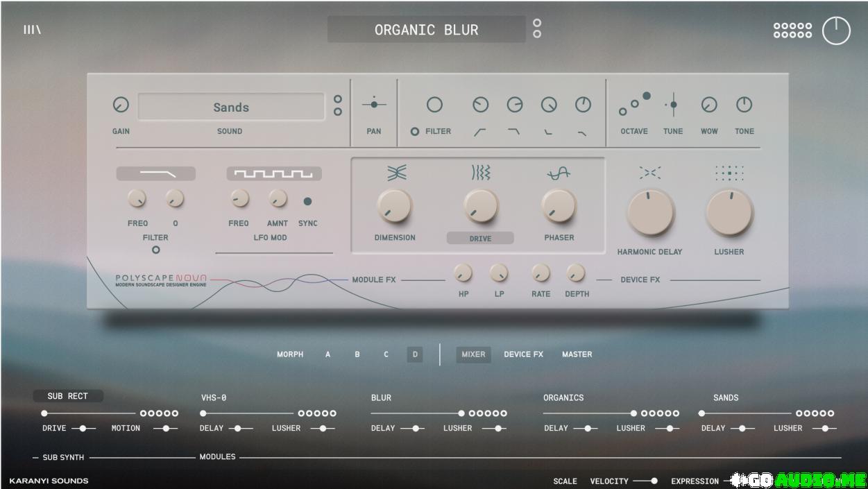Turn the DRIVE knob
The width and height of the screenshot is (868, 489).
pos(480,206)
